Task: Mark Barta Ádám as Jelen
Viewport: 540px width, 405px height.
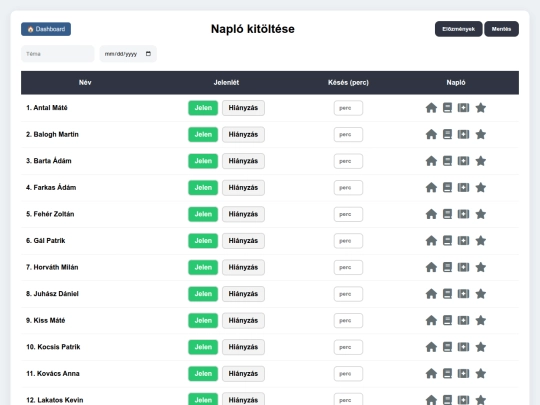Action: [x=203, y=161]
